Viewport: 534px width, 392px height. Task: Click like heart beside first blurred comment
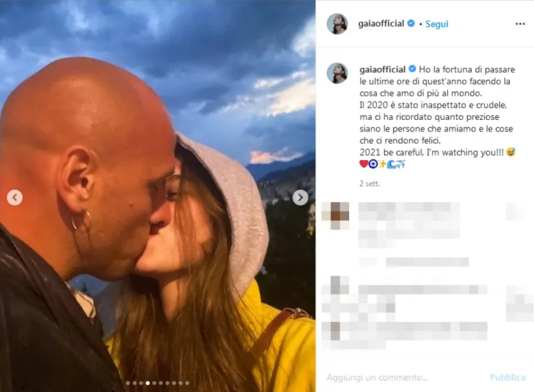pos(515,211)
